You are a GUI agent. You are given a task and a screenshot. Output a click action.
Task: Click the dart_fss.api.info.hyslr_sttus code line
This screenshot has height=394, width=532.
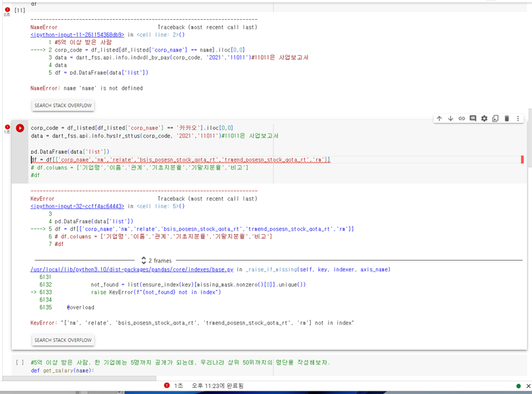click(x=154, y=135)
